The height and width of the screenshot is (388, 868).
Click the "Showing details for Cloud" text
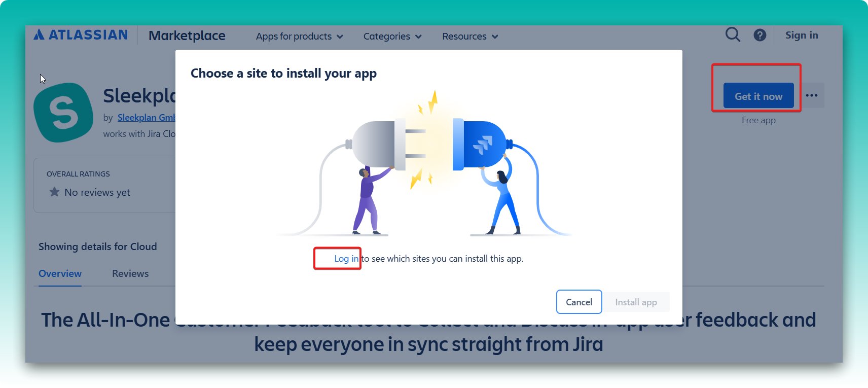[98, 246]
